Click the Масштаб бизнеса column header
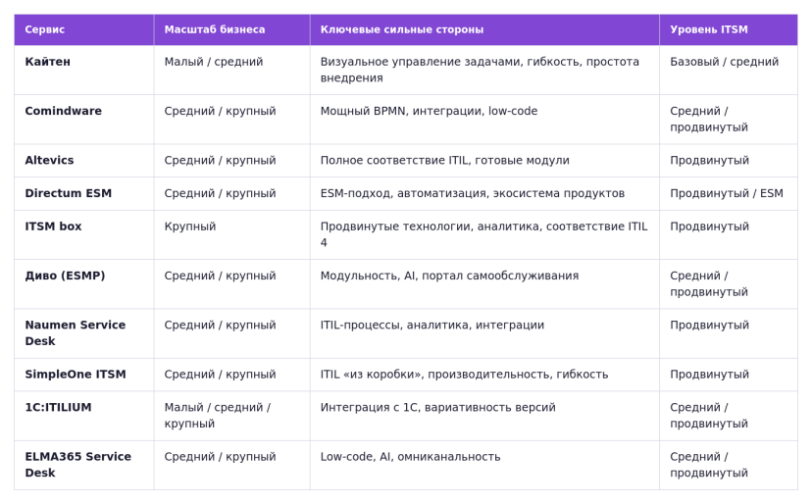Viewport: 812px width, 504px height. tap(215, 29)
